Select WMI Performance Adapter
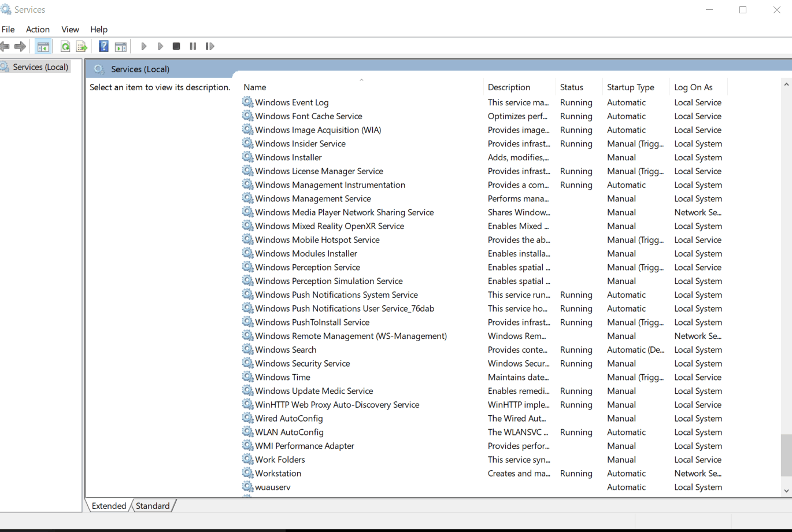The height and width of the screenshot is (532, 792). [305, 446]
